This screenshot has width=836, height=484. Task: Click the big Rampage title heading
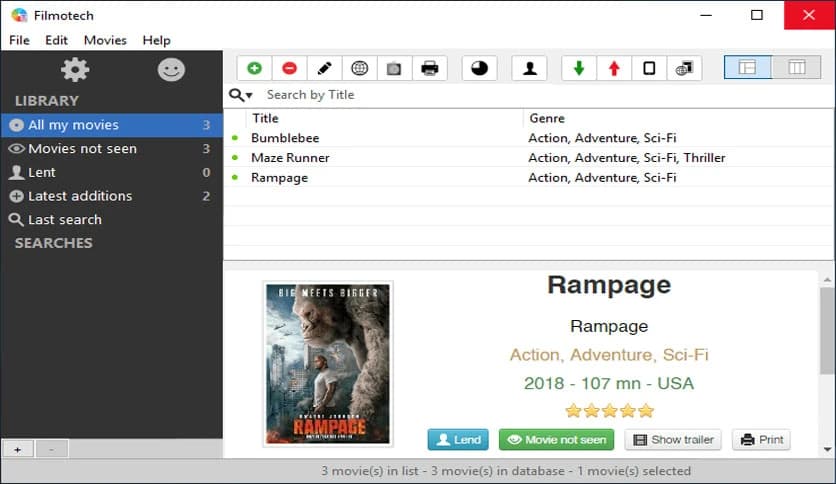(x=609, y=285)
